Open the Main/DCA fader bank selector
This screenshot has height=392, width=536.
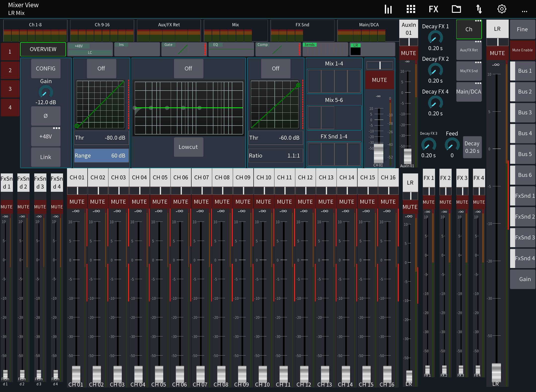469,92
